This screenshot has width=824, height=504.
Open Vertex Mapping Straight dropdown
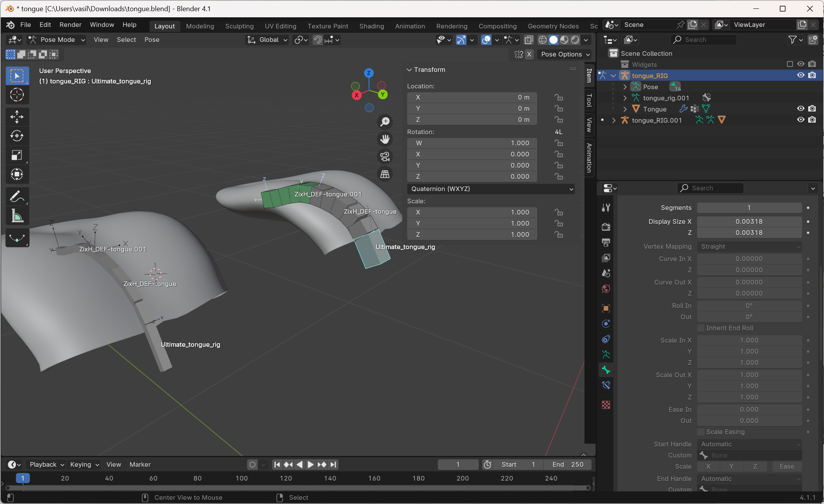[x=749, y=246]
